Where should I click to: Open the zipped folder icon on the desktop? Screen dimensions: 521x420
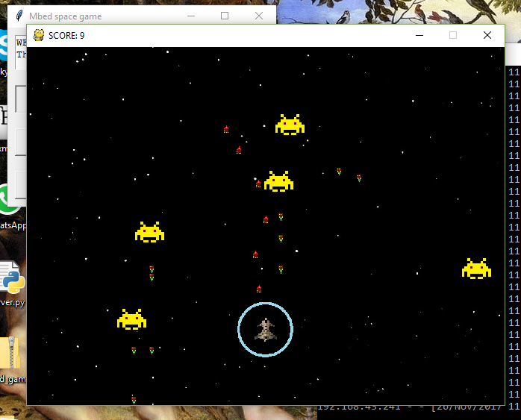11,360
